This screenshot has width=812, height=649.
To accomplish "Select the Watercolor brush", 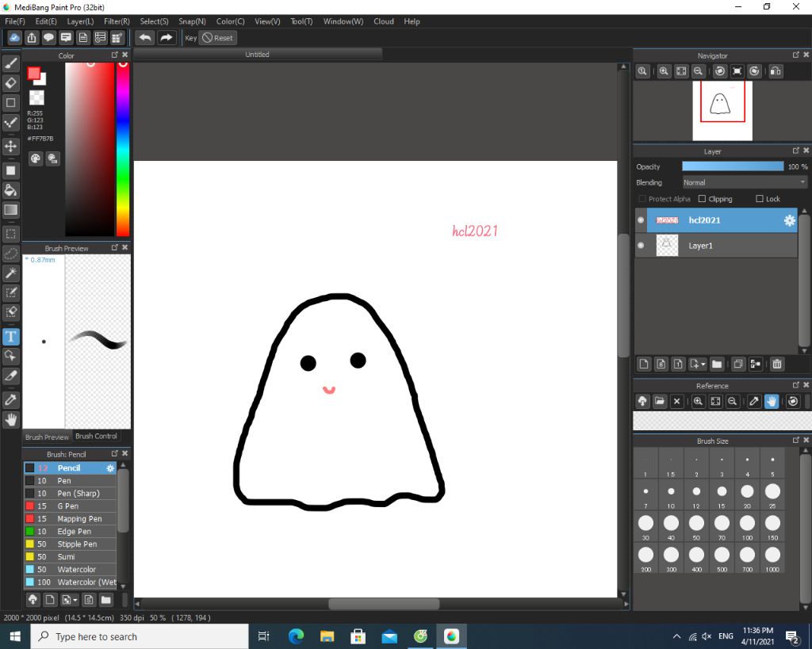I will [x=70, y=569].
